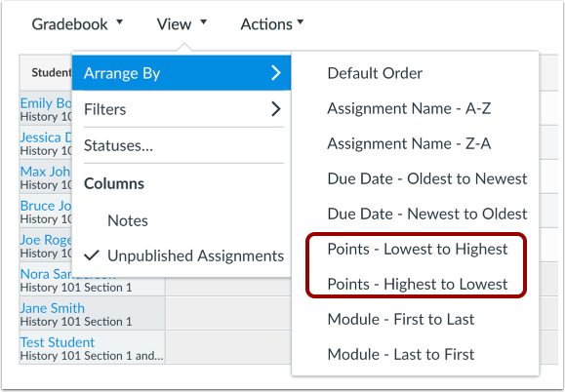
Task: Open Bruce Jo student link
Action: point(46,206)
